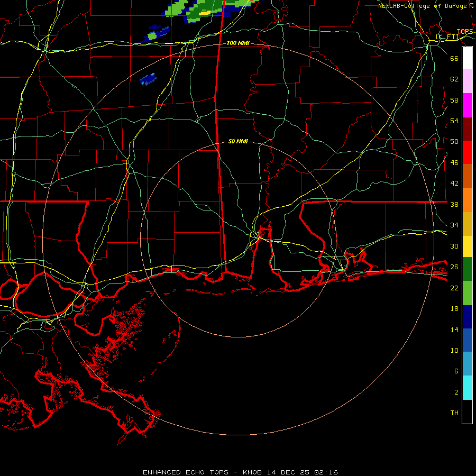The height and width of the screenshot is (476, 476).
Task: Click the legend value "30"
Action: tap(454, 246)
